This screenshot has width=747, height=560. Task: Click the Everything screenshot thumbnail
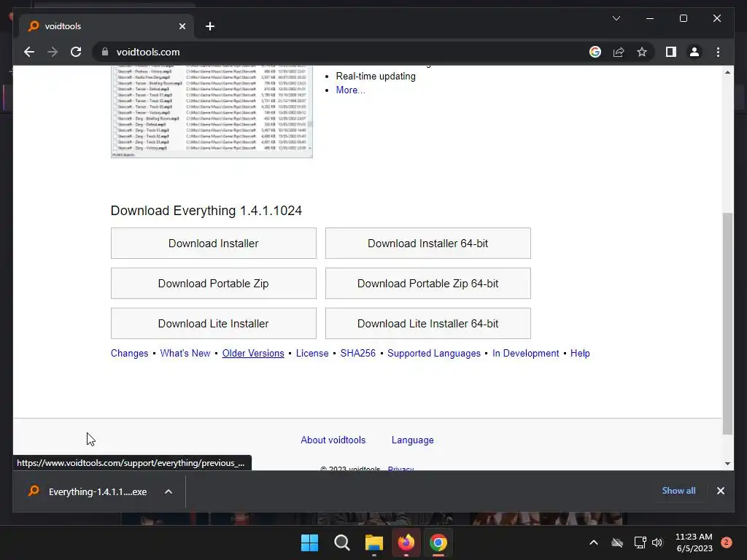tap(212, 112)
